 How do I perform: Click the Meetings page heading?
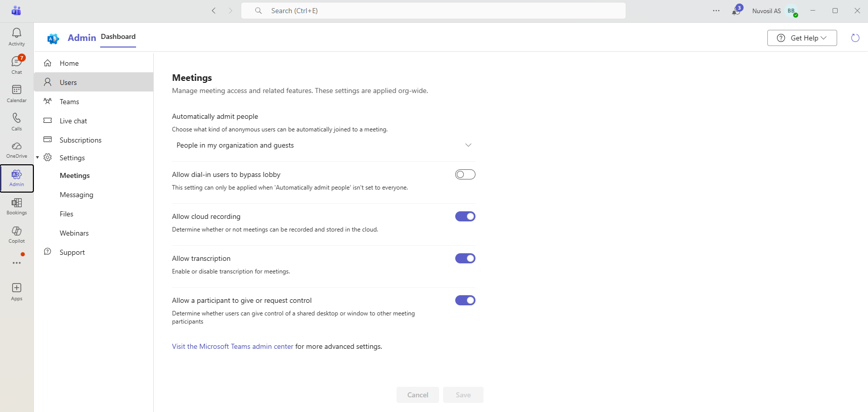click(x=192, y=78)
